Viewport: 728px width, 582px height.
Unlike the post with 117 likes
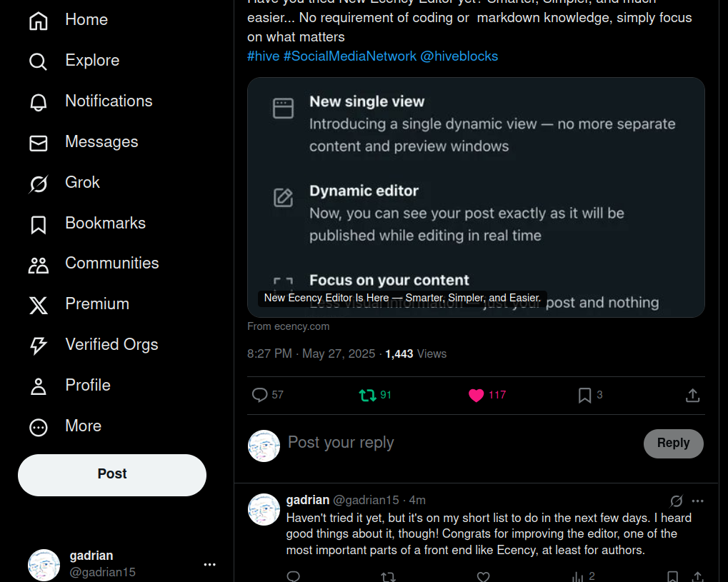point(476,395)
